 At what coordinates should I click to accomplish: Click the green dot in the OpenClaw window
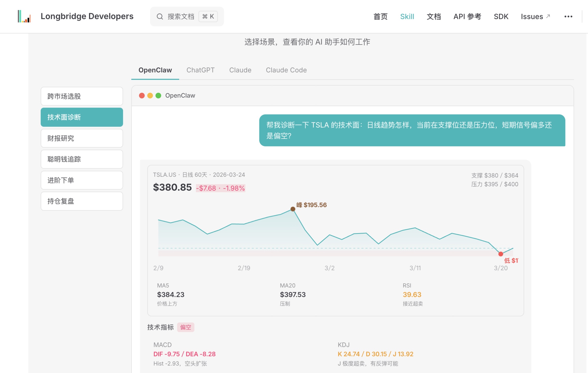point(158,96)
